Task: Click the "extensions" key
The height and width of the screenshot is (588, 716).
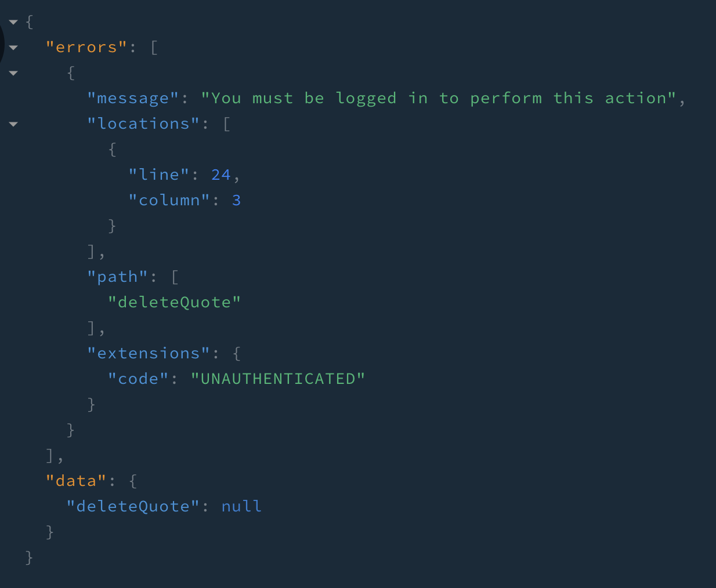Action: (148, 354)
